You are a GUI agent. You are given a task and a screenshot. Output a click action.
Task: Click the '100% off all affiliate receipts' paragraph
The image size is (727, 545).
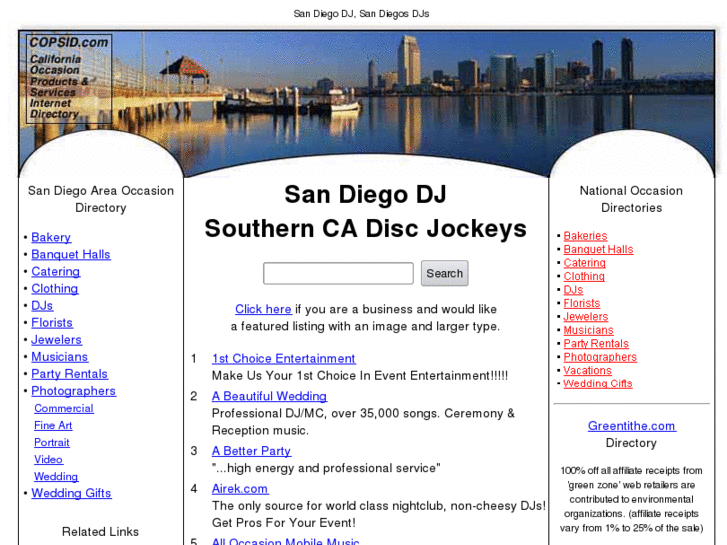click(631, 499)
